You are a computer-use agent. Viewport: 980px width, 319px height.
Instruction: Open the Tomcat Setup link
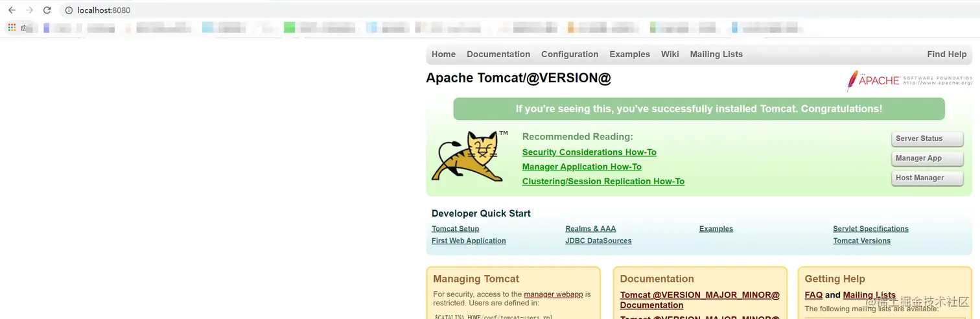tap(456, 229)
